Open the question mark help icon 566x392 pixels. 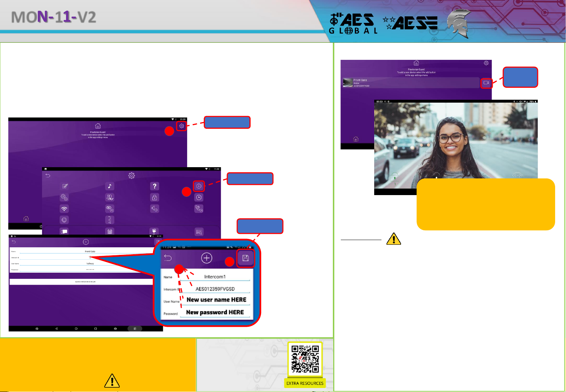(154, 186)
